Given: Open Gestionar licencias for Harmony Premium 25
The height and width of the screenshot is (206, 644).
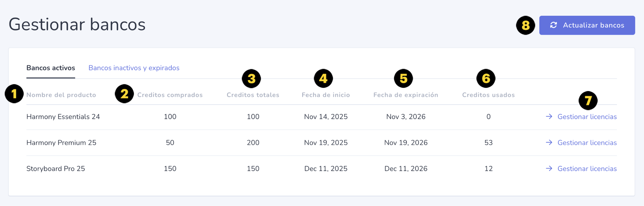Looking at the screenshot, I should point(587,143).
